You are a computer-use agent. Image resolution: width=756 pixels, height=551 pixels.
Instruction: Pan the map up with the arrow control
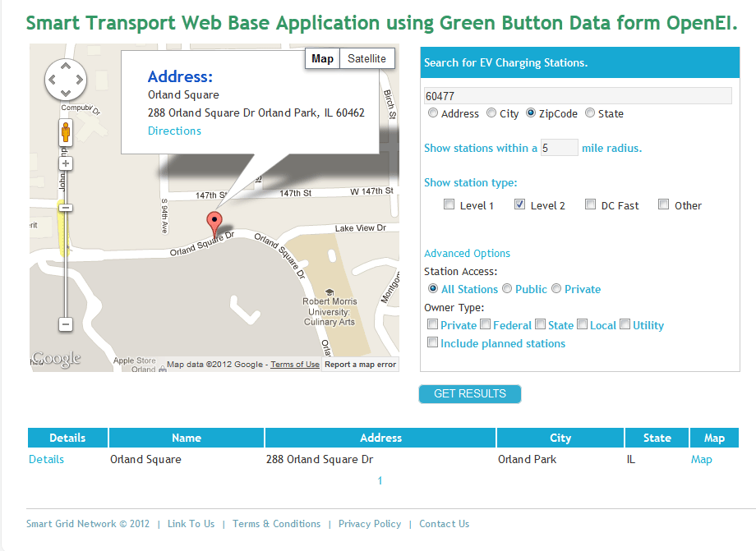click(x=66, y=66)
